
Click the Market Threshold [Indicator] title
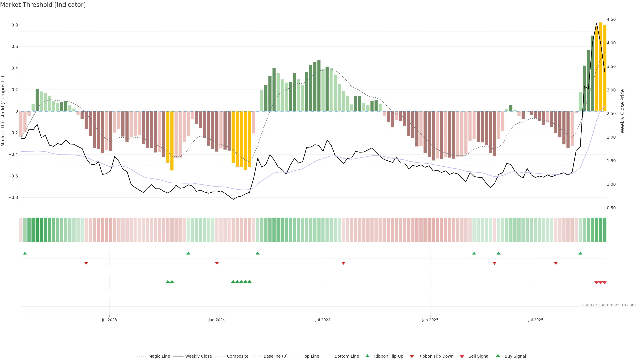tap(43, 5)
